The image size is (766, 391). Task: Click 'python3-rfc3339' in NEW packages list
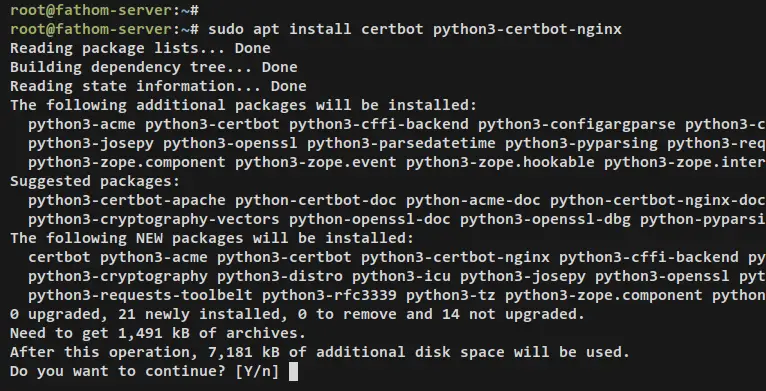pyautogui.click(x=329, y=295)
